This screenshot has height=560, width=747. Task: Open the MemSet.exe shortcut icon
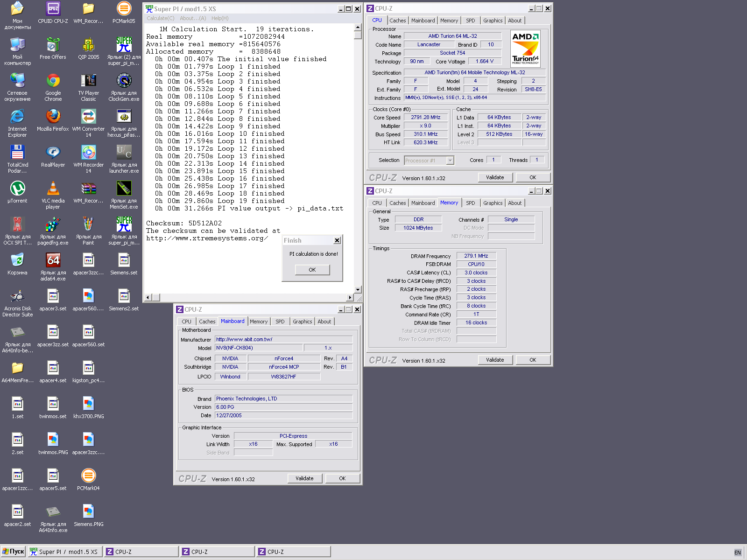[124, 195]
